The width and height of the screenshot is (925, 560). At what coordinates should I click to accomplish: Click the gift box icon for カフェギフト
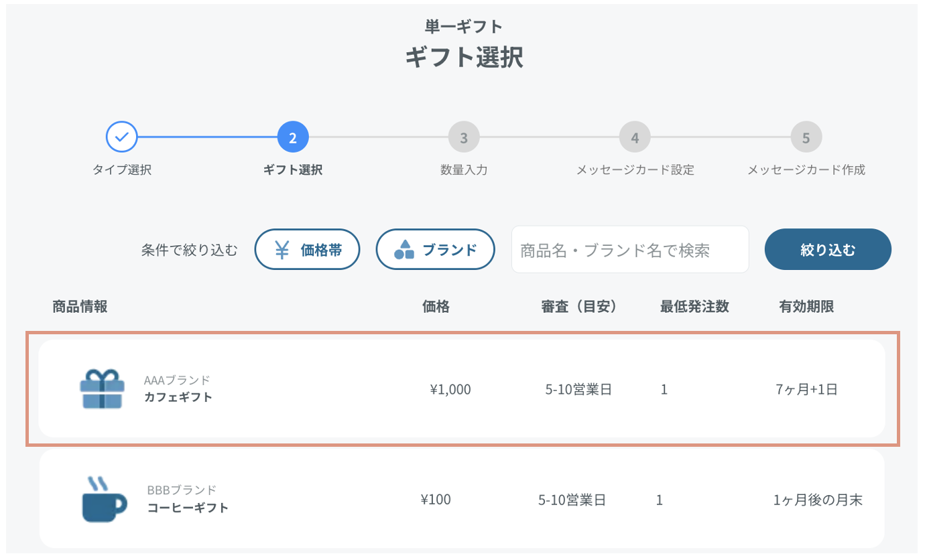point(101,389)
